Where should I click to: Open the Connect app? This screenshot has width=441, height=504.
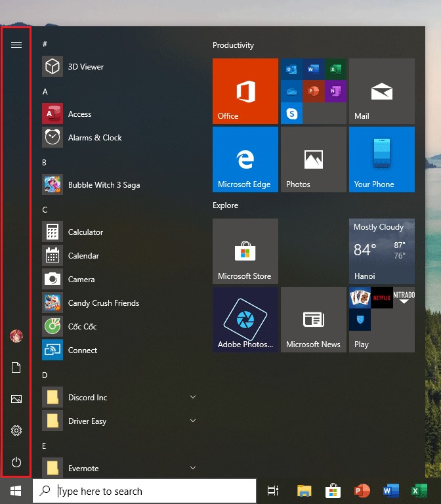(x=119, y=350)
